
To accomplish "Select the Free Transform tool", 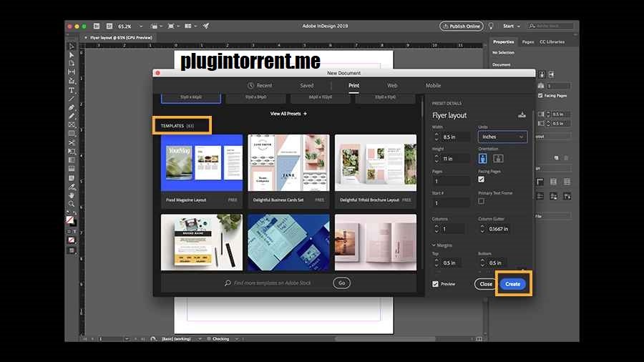I will [x=72, y=152].
